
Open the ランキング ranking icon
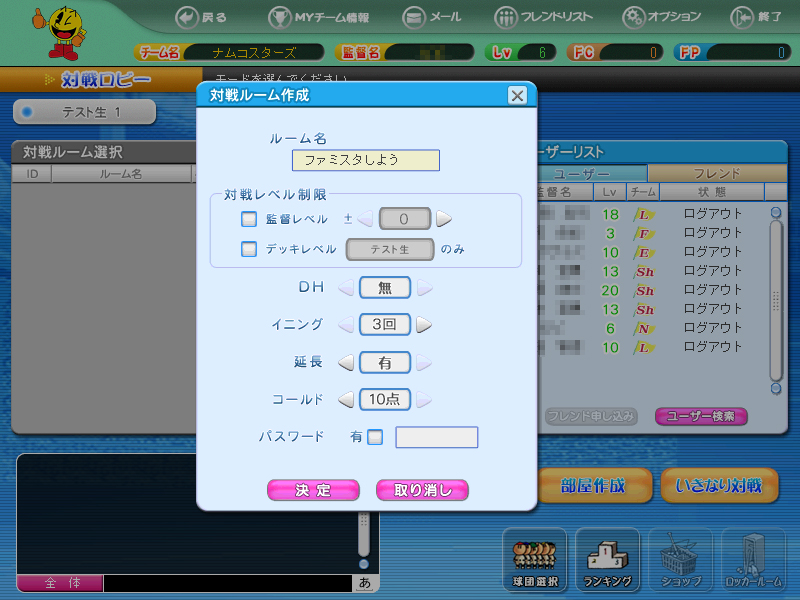[607, 558]
